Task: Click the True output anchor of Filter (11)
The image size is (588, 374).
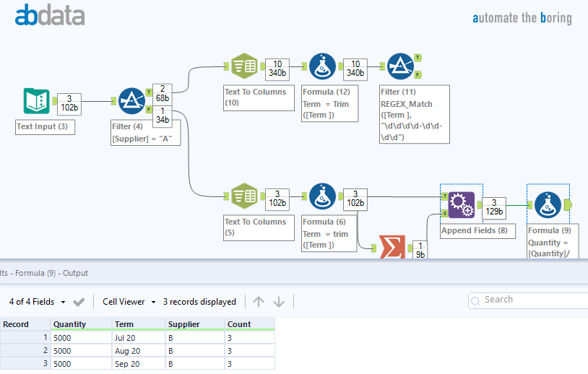Action: (418, 58)
